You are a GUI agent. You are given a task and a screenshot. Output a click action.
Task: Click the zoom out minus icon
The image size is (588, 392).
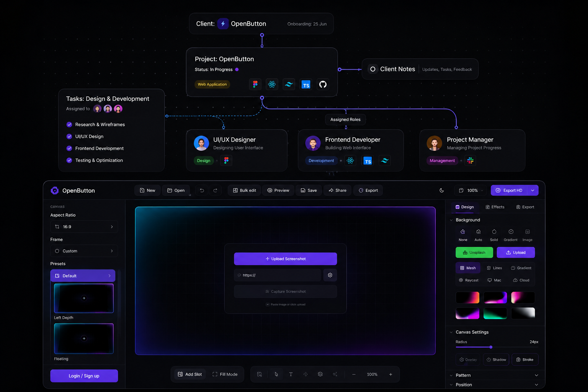coord(354,374)
